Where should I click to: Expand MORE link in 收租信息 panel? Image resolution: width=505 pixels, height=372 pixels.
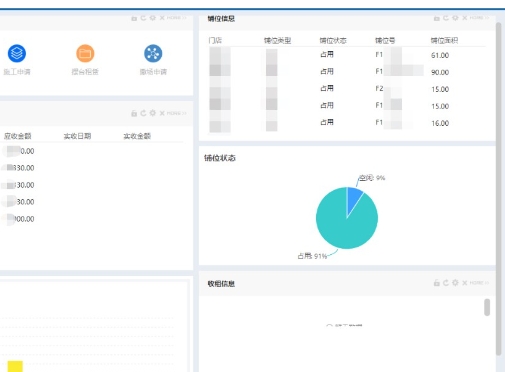(x=479, y=283)
